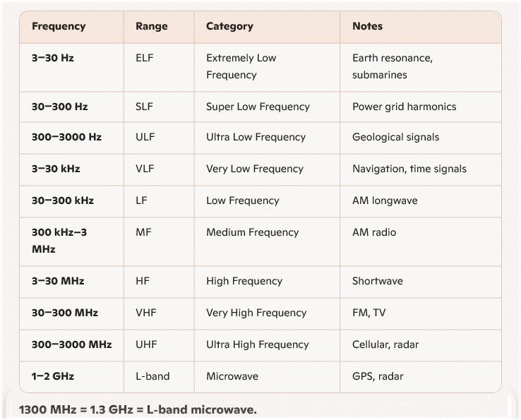Click the Frequency column header

click(x=59, y=26)
